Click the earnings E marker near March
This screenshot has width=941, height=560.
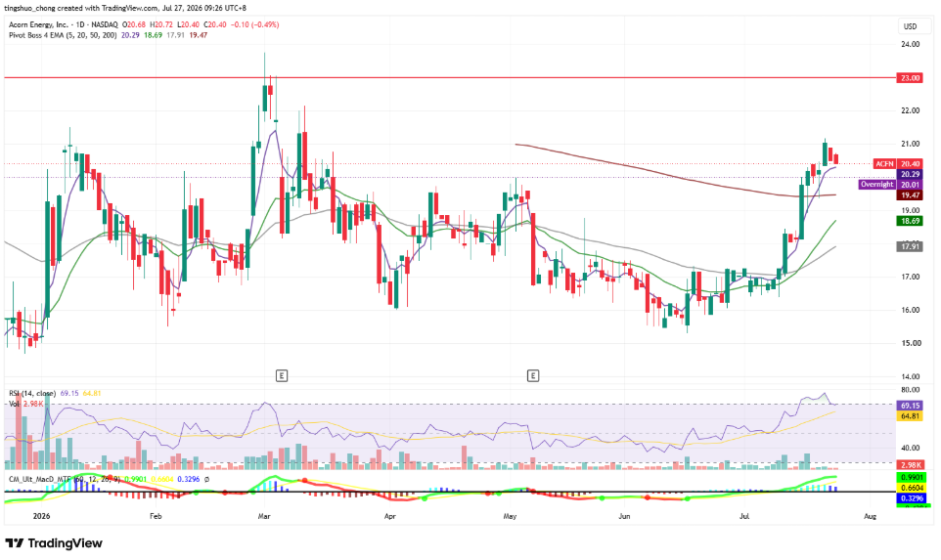[x=282, y=376]
